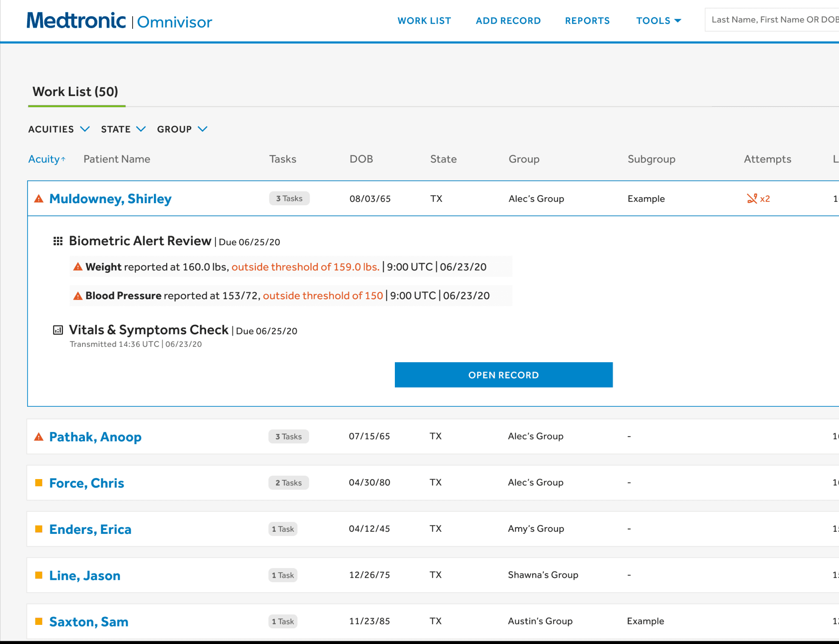Sort by DOB column header
This screenshot has height=644, width=839.
[x=361, y=159]
